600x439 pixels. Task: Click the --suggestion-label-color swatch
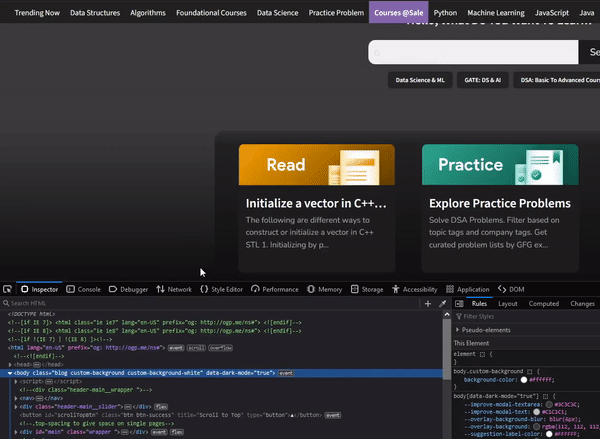click(x=549, y=434)
